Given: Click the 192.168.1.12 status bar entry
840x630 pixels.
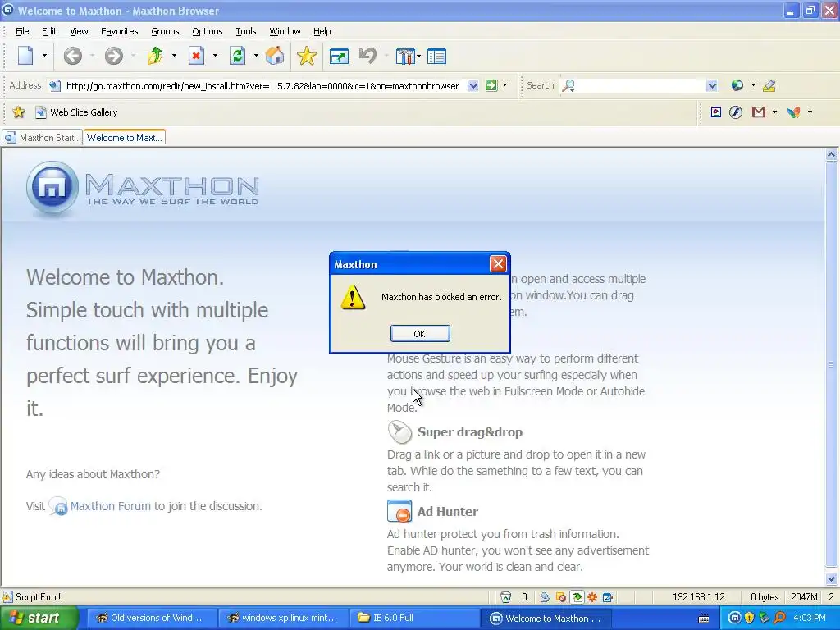Looking at the screenshot, I should pyautogui.click(x=699, y=597).
